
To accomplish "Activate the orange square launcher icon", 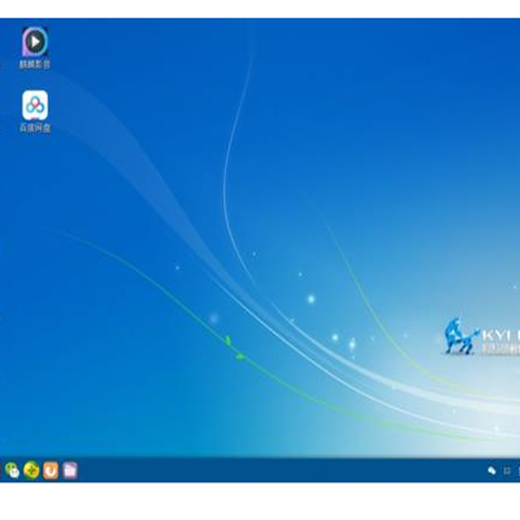I will click(51, 470).
